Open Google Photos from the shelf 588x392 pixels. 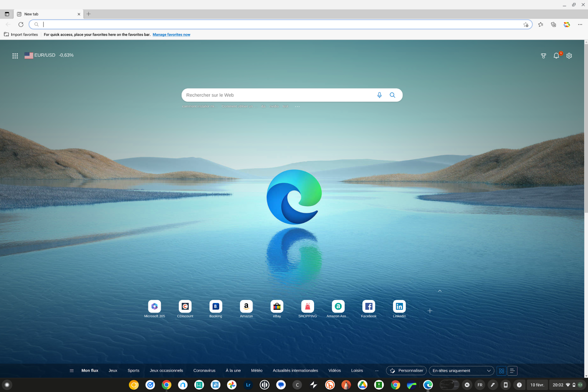(x=232, y=385)
